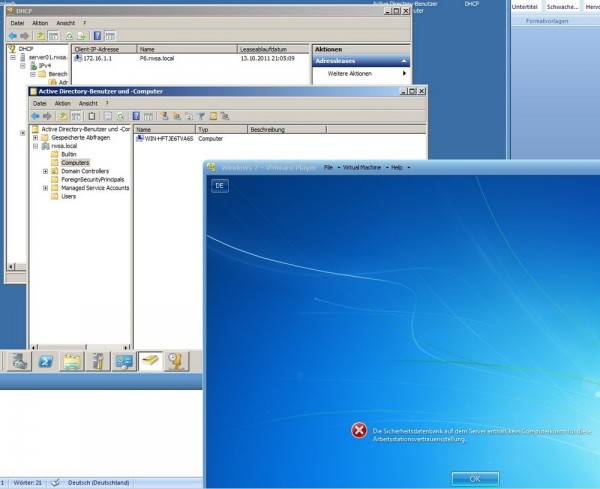Click DE language indicator in VM
This screenshot has height=489, width=600.
coord(220,186)
